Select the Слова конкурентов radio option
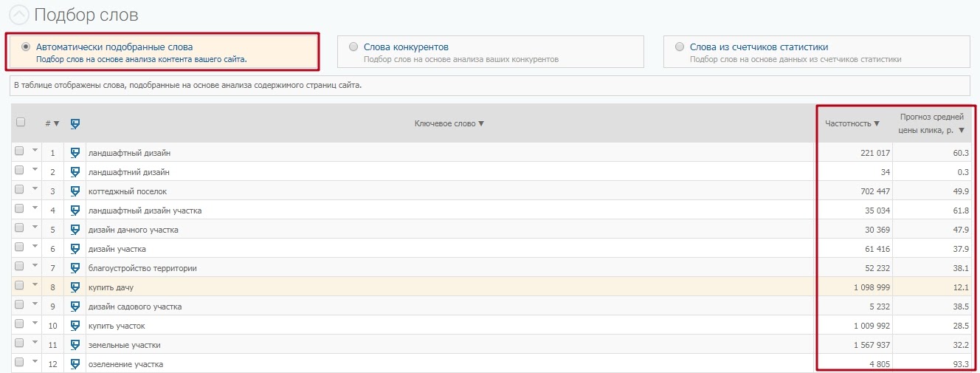Screen dimensions: 980x373 (353, 47)
